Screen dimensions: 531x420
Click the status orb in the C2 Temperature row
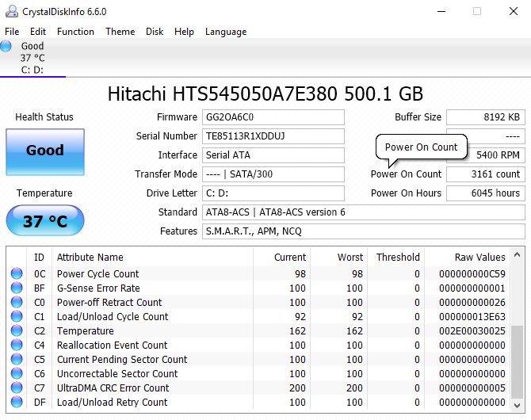tap(17, 330)
